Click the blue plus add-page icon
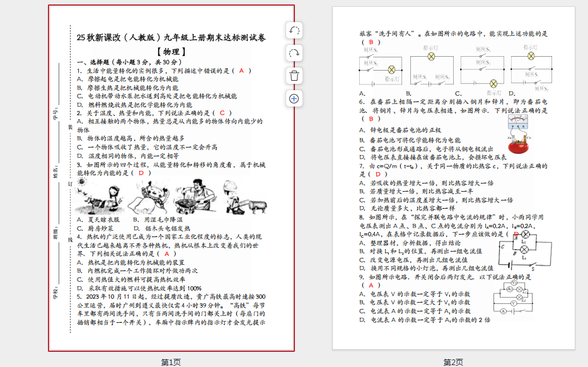Viewport: 588px width, 367px height. [294, 98]
